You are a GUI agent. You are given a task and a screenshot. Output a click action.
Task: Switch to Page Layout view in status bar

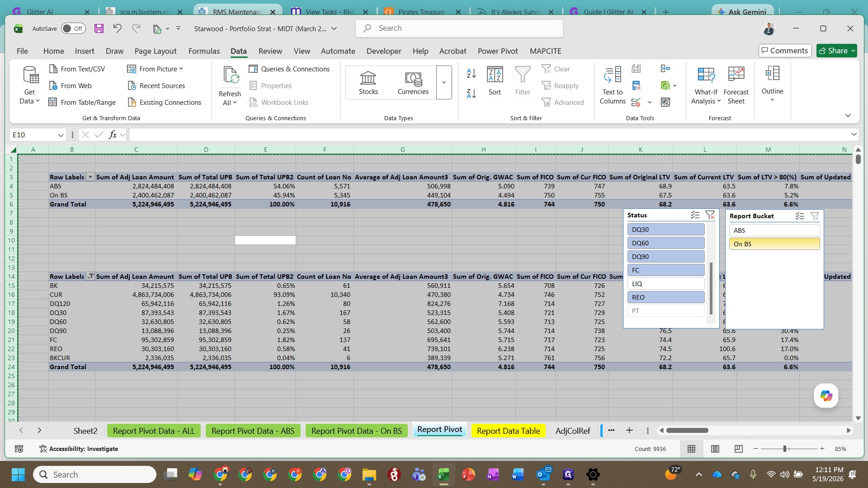pyautogui.click(x=715, y=449)
